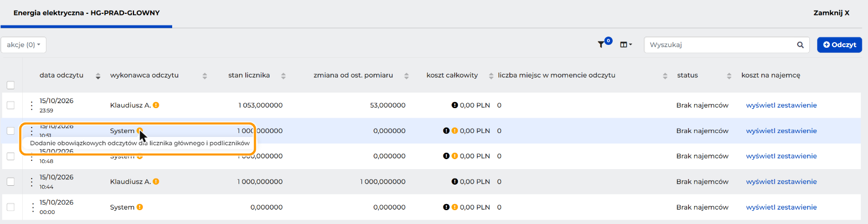Click orange alert icon in 00:00 cost cell

455,207
